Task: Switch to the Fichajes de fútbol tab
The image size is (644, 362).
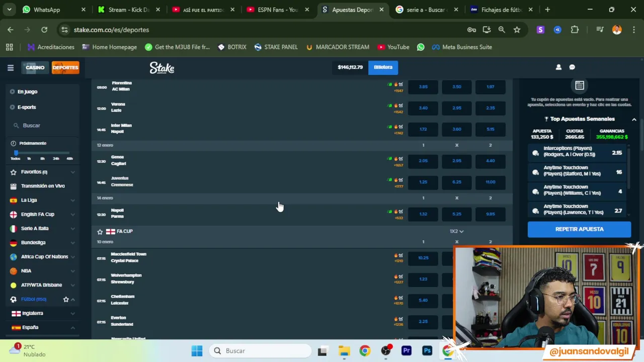Action: tap(501, 10)
